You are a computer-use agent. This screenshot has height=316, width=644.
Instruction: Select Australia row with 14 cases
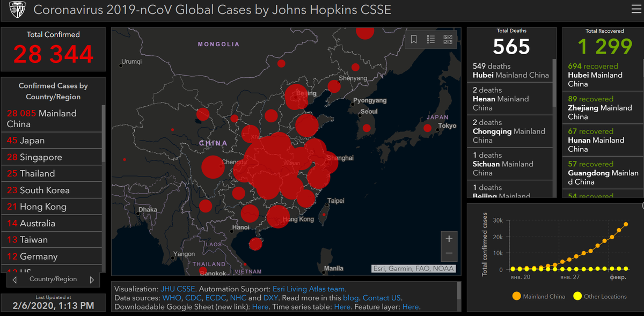coord(52,224)
